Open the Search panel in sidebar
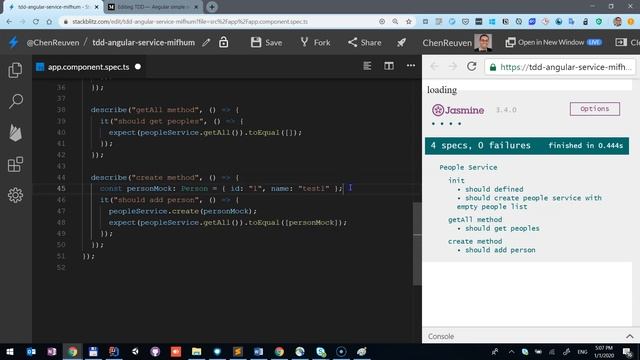The width and height of the screenshot is (640, 360). [16, 101]
